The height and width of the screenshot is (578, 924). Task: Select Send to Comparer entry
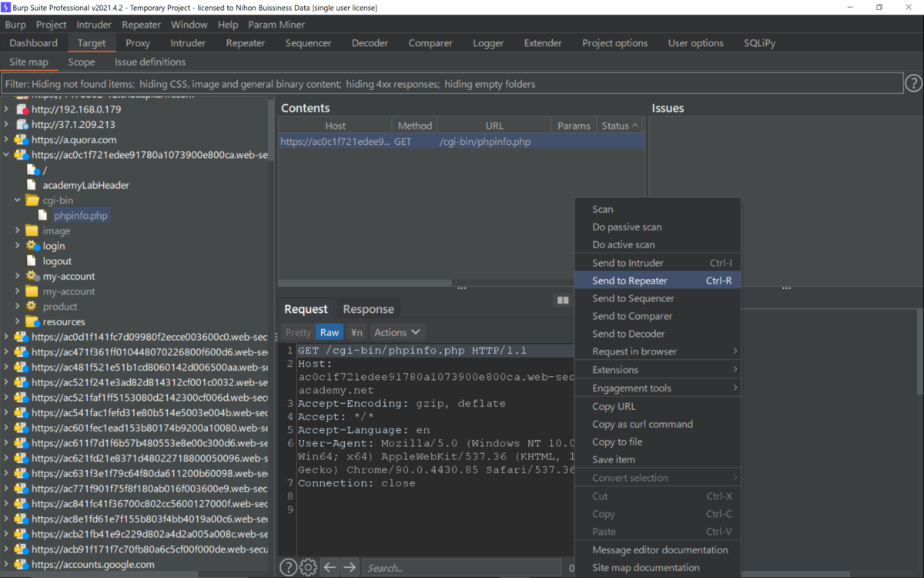click(658, 316)
